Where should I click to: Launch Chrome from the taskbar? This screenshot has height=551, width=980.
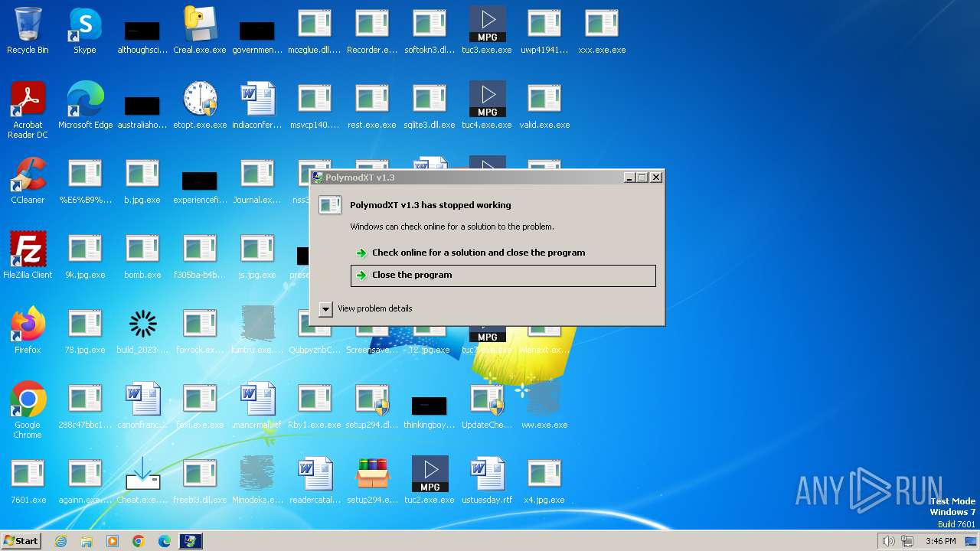point(139,541)
